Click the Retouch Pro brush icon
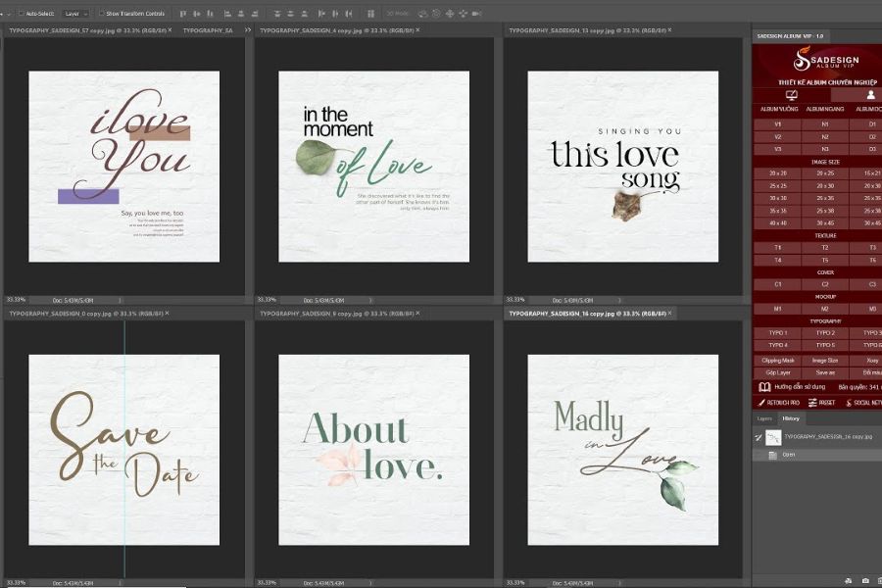 [x=759, y=403]
